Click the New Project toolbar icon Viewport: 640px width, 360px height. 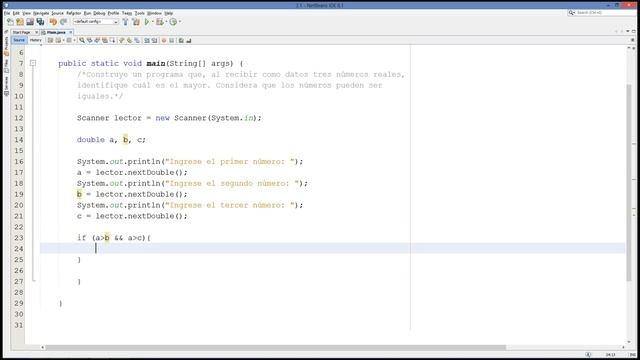(x=20, y=22)
